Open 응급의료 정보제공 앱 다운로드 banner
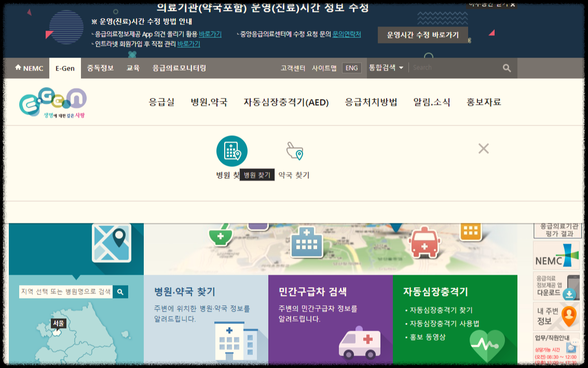Image resolution: width=588 pixels, height=368 pixels. (556, 286)
